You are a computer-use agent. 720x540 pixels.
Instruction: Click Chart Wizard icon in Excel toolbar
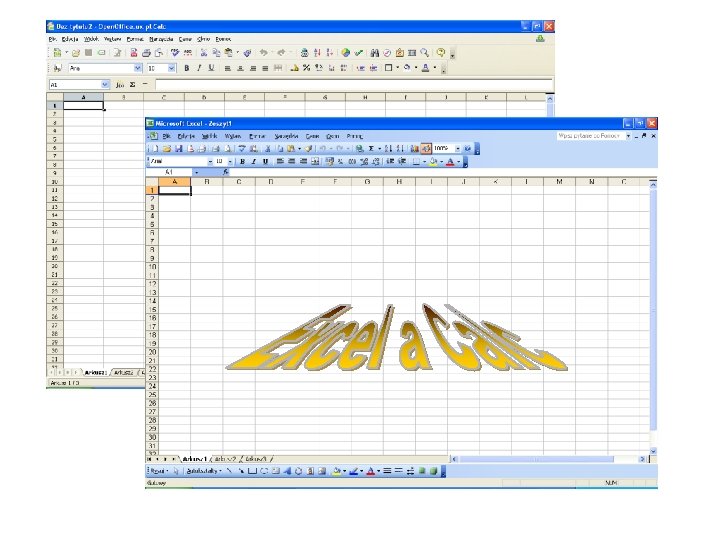pyautogui.click(x=415, y=149)
